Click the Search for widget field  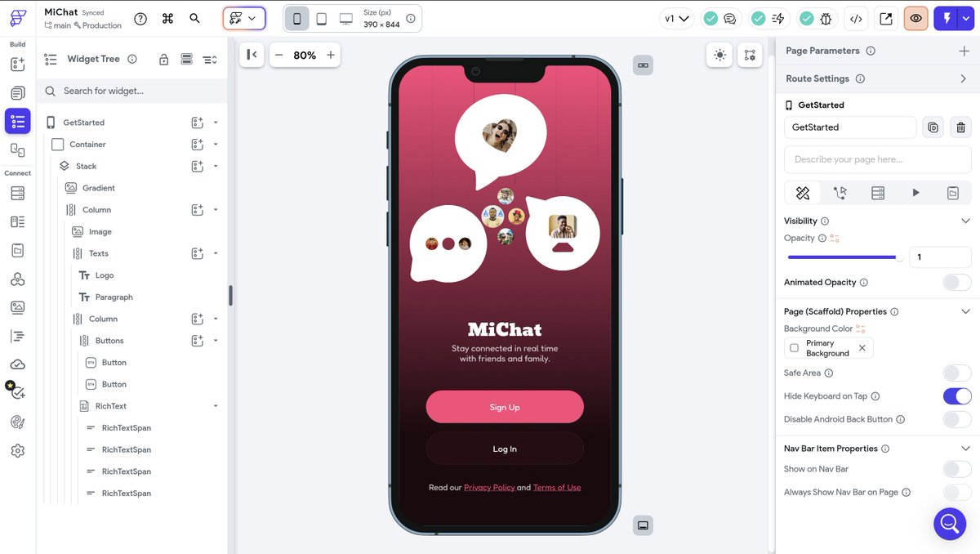[x=132, y=91]
